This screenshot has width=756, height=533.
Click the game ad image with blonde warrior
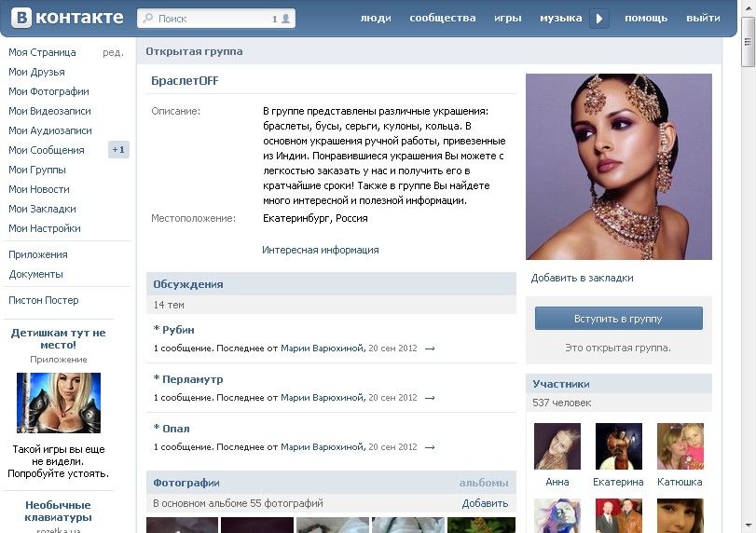(59, 403)
